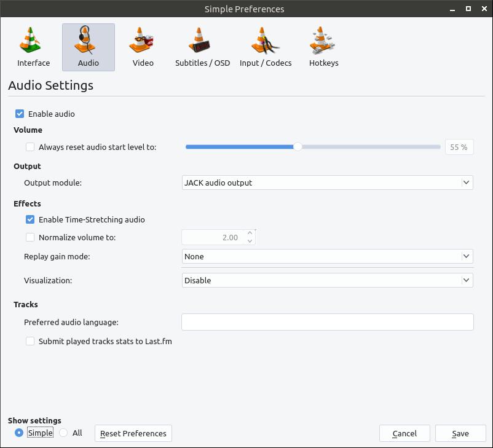Increase normalize volume with up arrow
The width and height of the screenshot is (493, 448).
coord(250,233)
